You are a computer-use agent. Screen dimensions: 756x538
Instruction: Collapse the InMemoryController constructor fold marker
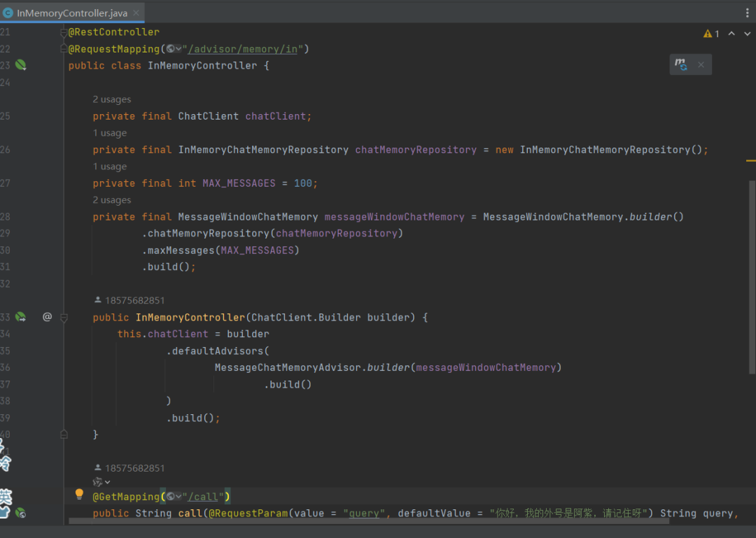click(64, 317)
